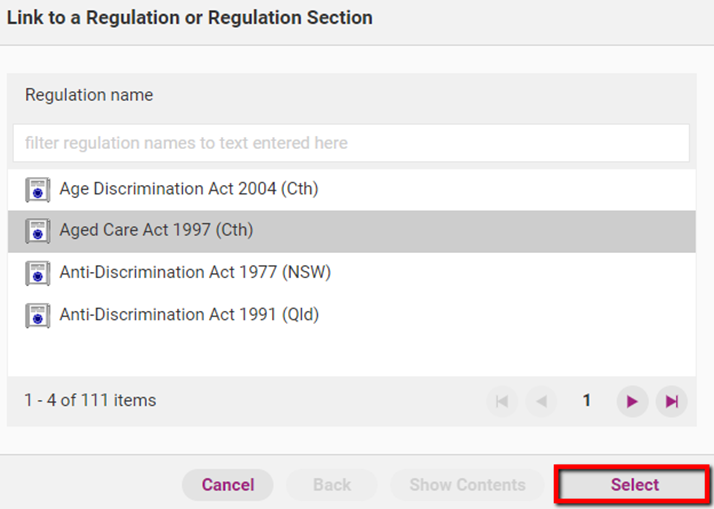Click the current page number 1

pyautogui.click(x=587, y=401)
